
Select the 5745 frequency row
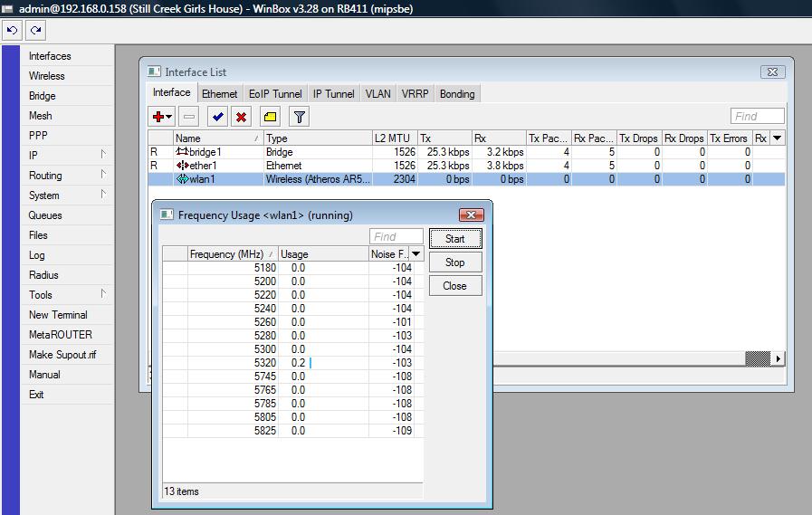293,377
